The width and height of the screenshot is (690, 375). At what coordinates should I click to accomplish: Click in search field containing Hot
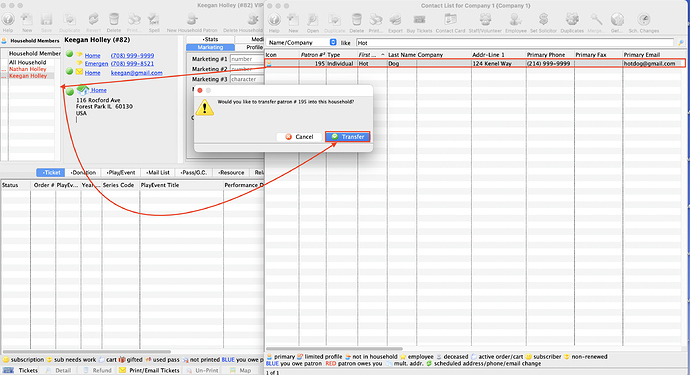coord(514,43)
